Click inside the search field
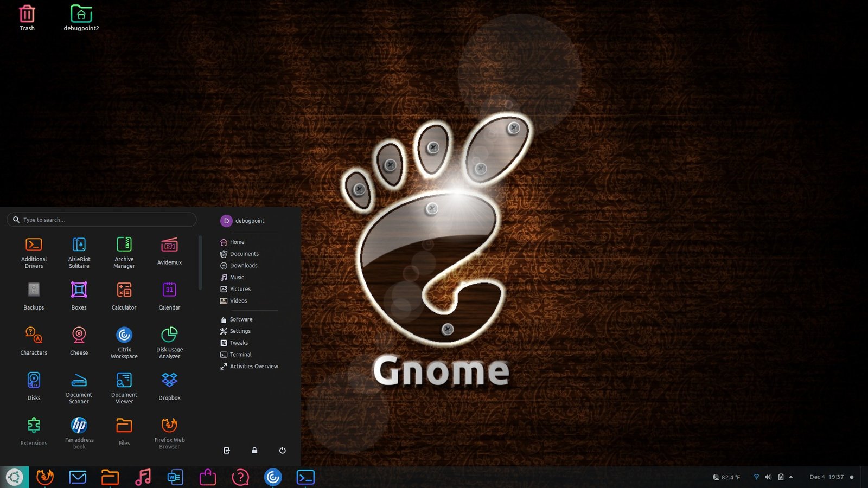 point(101,220)
